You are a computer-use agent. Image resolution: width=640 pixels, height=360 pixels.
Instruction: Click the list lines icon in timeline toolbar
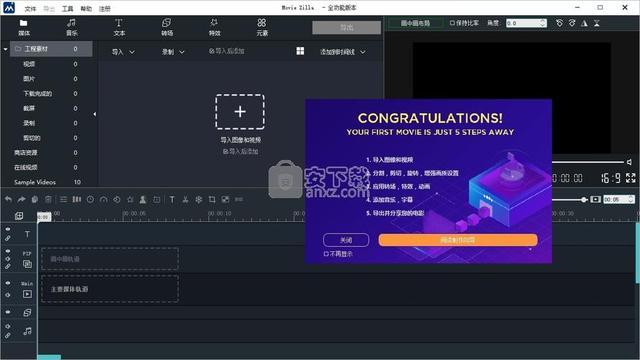tap(63, 199)
